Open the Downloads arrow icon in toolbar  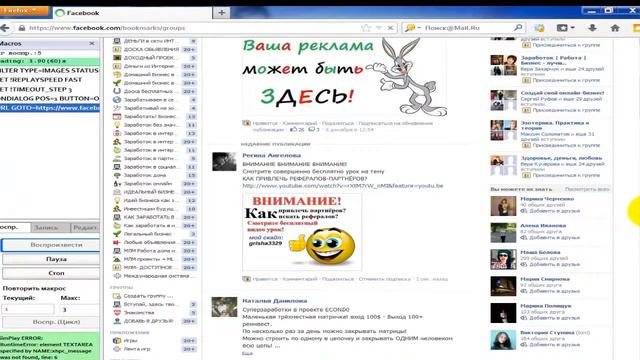[592, 28]
